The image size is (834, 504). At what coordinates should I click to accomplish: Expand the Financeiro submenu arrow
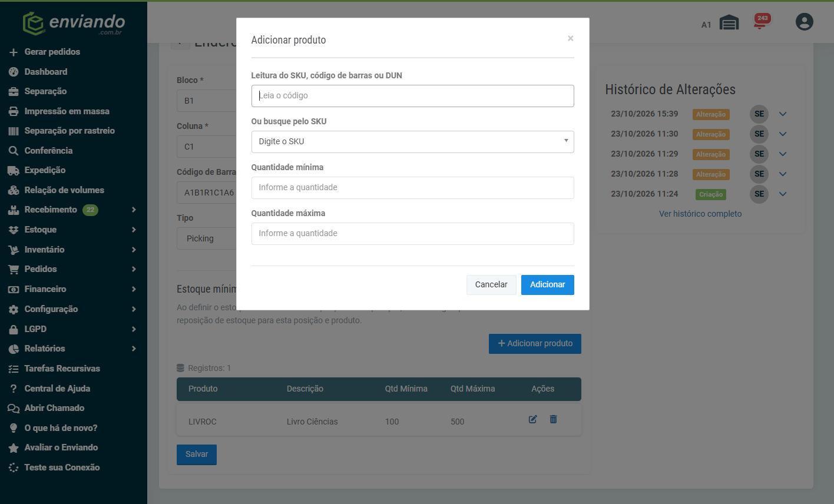pyautogui.click(x=134, y=289)
